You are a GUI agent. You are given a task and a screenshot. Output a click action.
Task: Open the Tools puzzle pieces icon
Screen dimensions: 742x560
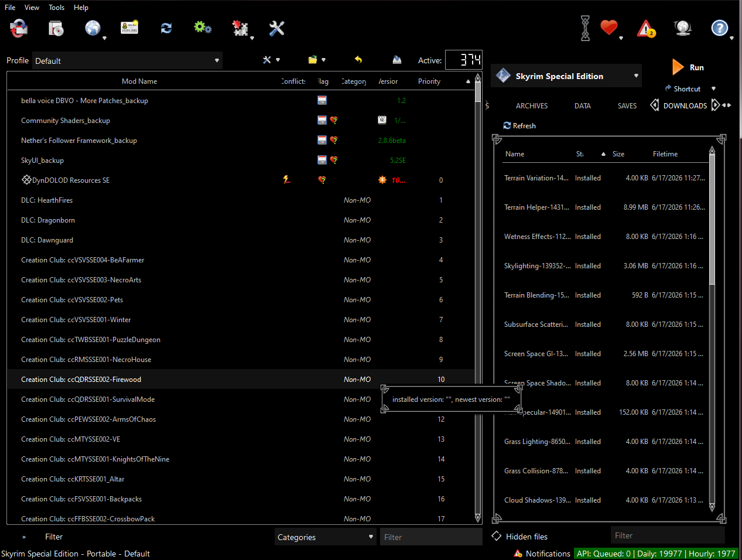(x=240, y=28)
